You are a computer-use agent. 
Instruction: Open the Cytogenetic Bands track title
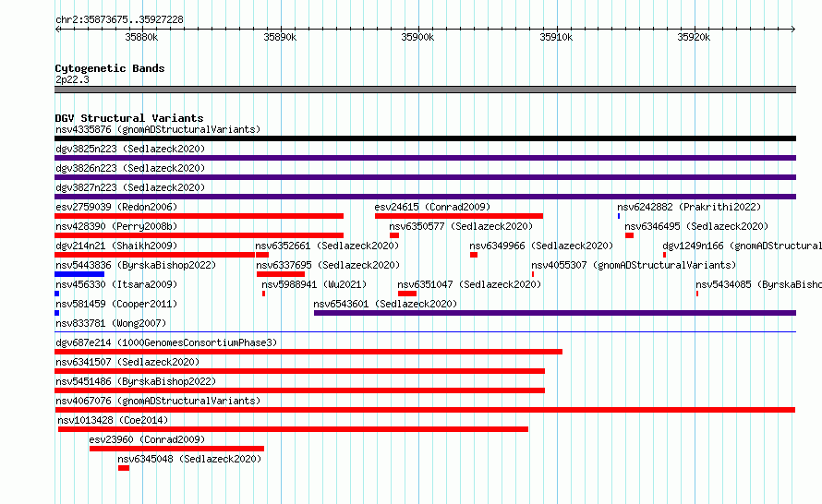point(110,68)
